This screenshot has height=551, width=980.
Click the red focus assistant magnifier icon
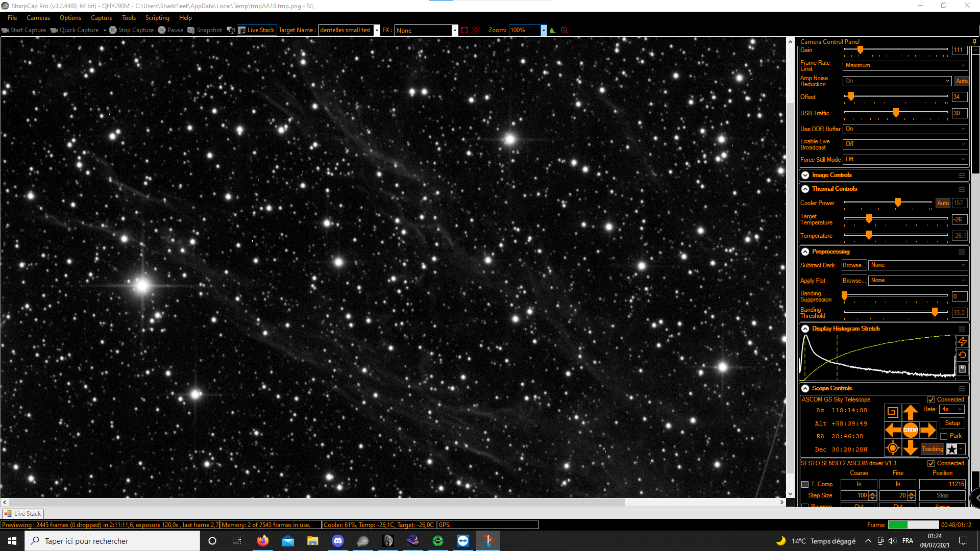[565, 30]
